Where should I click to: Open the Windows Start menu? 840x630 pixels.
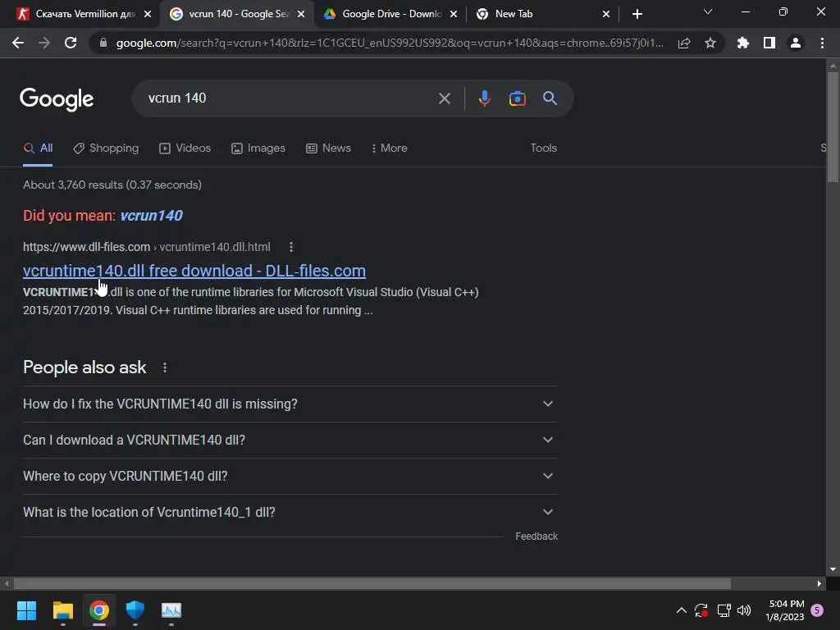[26, 610]
